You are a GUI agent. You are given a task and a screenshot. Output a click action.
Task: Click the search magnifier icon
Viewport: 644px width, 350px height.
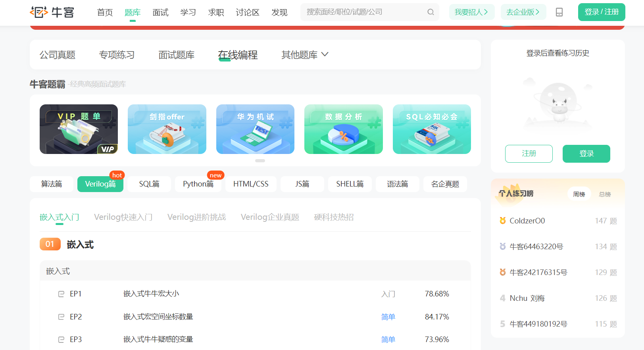[431, 12]
